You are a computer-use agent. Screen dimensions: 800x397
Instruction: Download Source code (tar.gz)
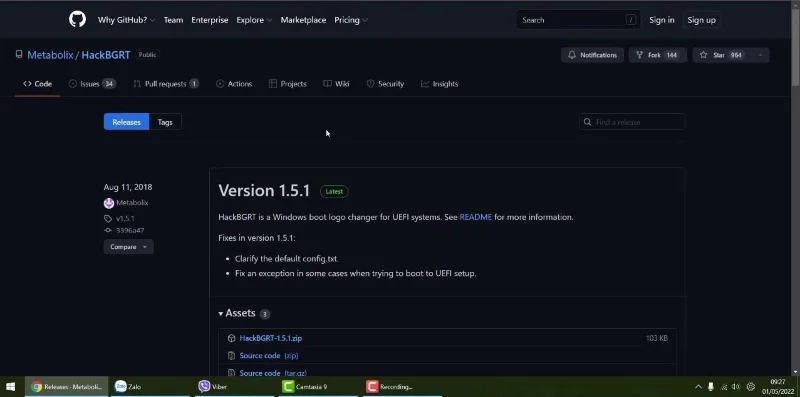tap(273, 373)
